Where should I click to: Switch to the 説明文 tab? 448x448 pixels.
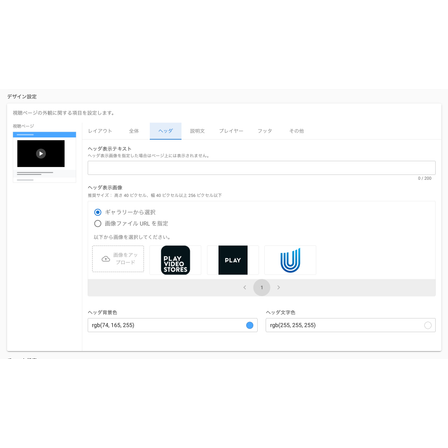[x=197, y=131]
